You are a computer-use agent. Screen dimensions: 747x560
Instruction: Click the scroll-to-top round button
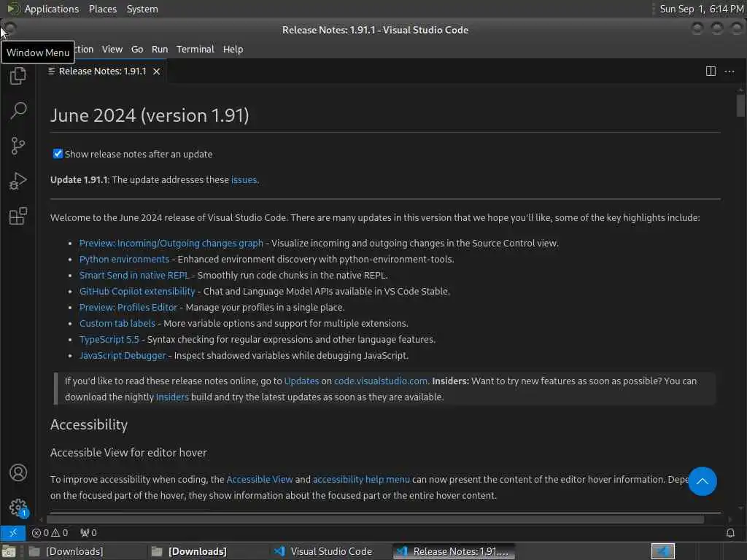(703, 481)
